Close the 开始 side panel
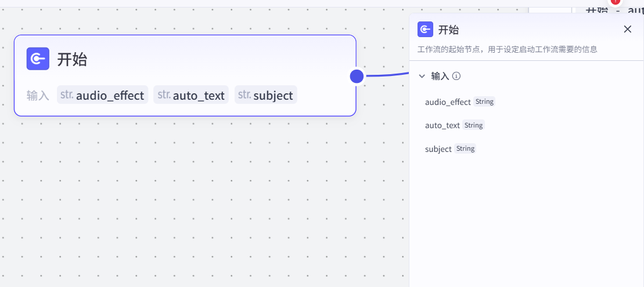644x287 pixels. point(627,30)
